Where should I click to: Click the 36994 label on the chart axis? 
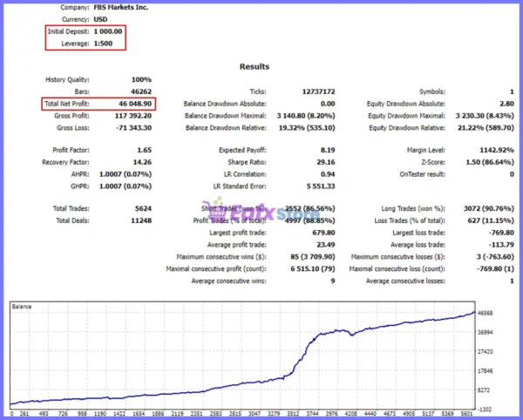pos(486,332)
